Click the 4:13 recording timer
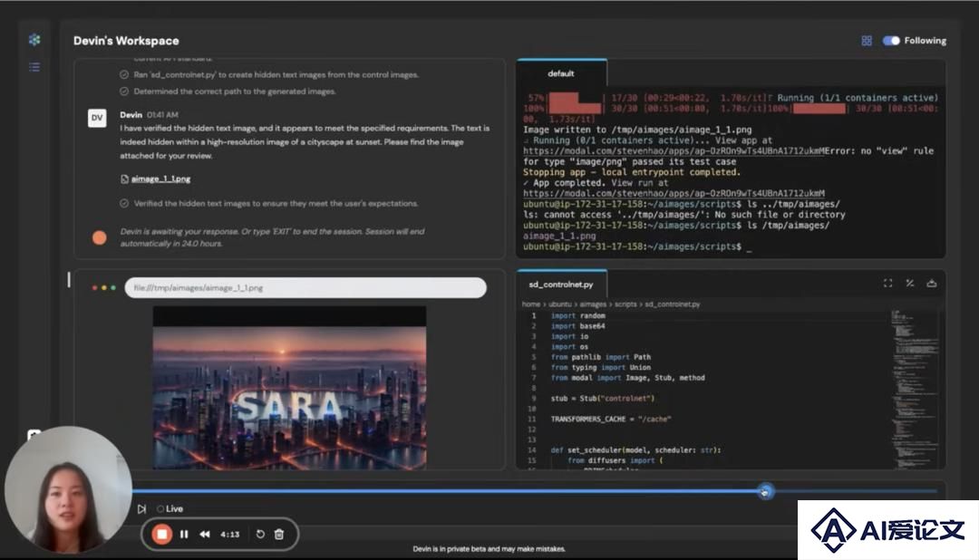This screenshot has height=560, width=979. pyautogui.click(x=229, y=535)
